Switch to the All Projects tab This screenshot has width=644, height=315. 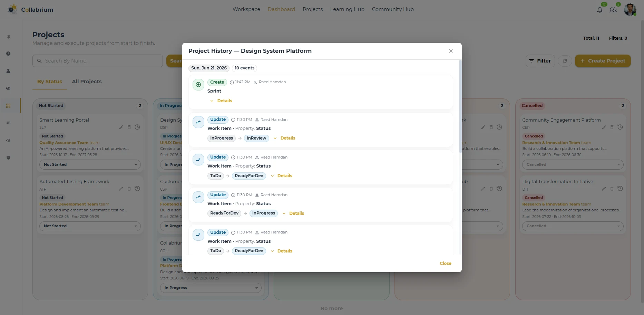[x=87, y=82]
